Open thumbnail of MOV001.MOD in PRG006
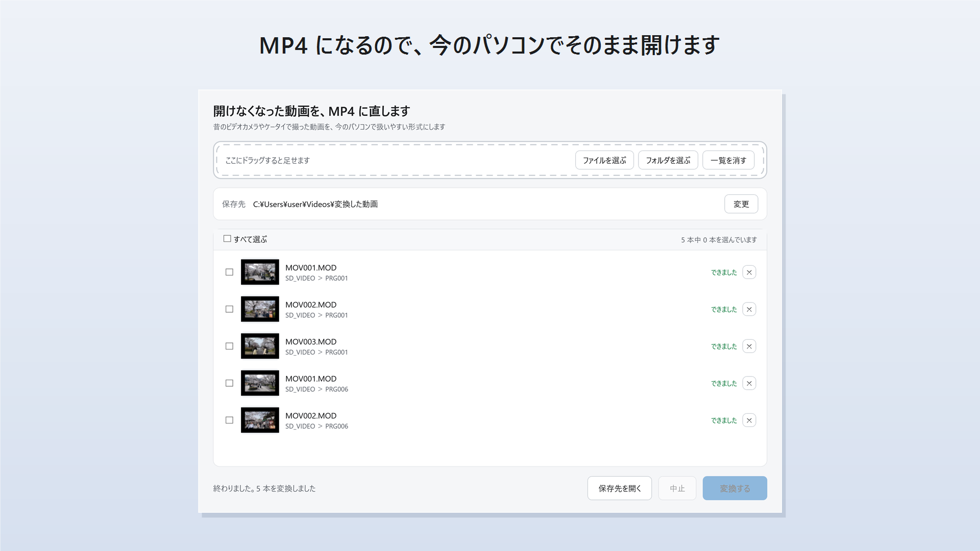 (260, 383)
